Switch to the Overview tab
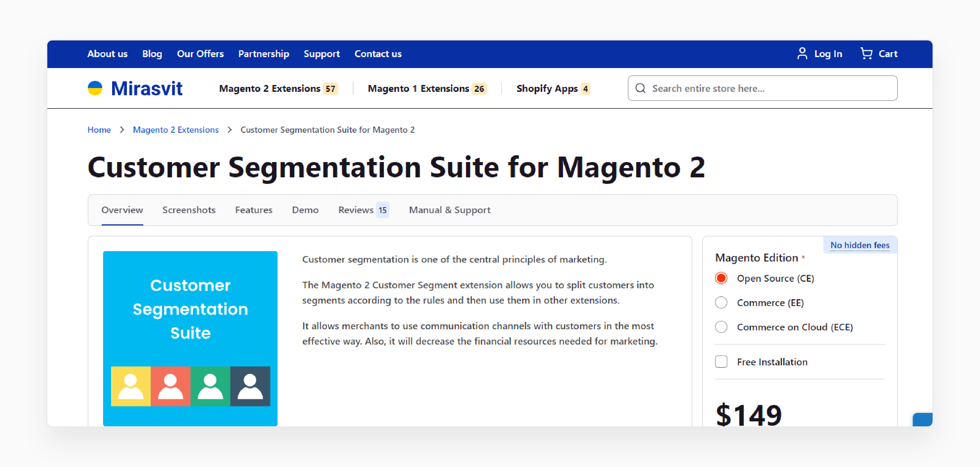 click(122, 210)
